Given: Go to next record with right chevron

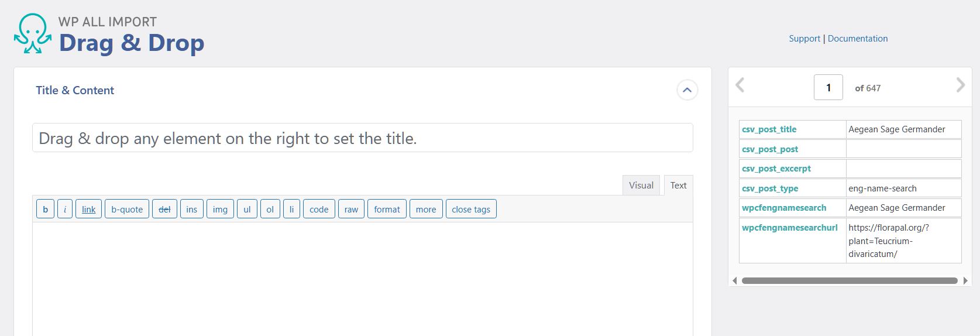Looking at the screenshot, I should 960,85.
